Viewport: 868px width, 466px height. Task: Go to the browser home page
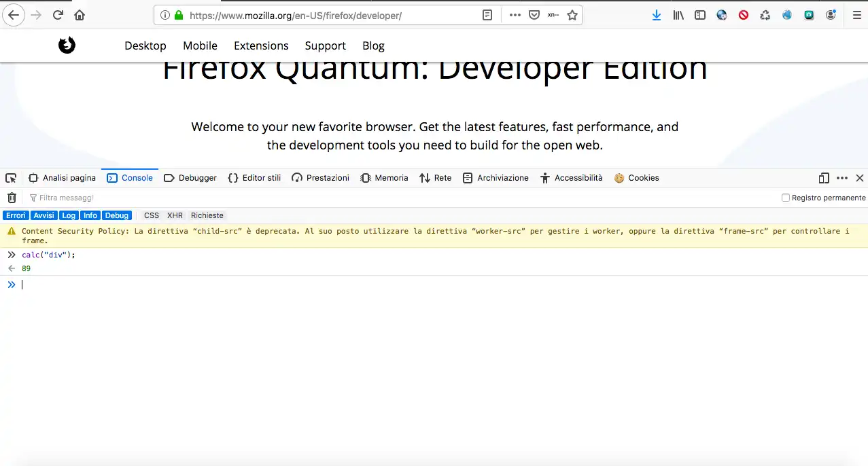click(x=80, y=15)
